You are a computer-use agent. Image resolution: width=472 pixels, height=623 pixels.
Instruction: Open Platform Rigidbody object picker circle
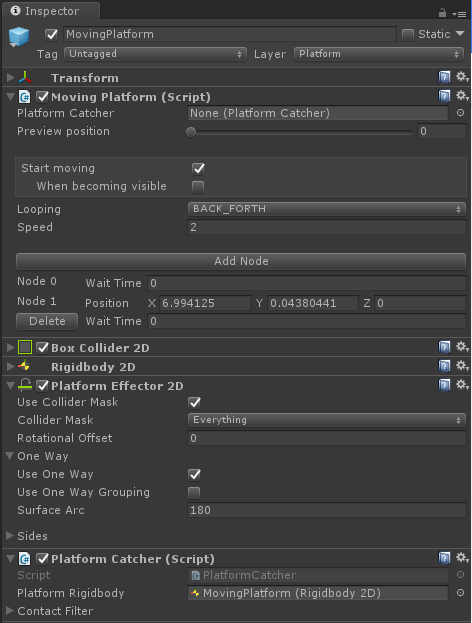460,593
